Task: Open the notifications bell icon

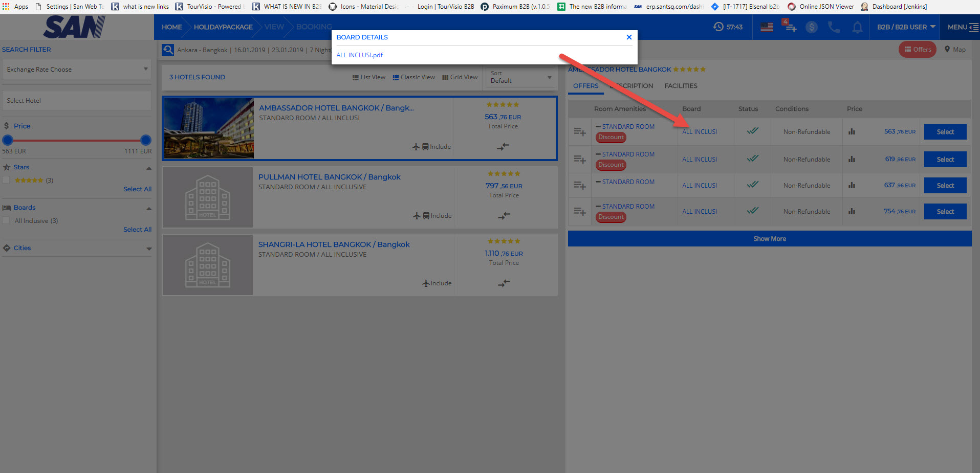Action: 857,27
